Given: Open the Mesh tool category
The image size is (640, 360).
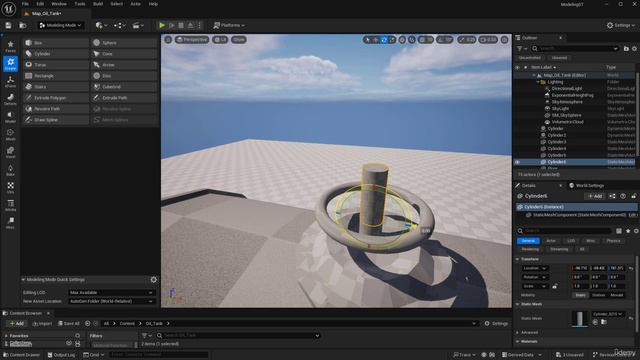Looking at the screenshot, I should 10,135.
